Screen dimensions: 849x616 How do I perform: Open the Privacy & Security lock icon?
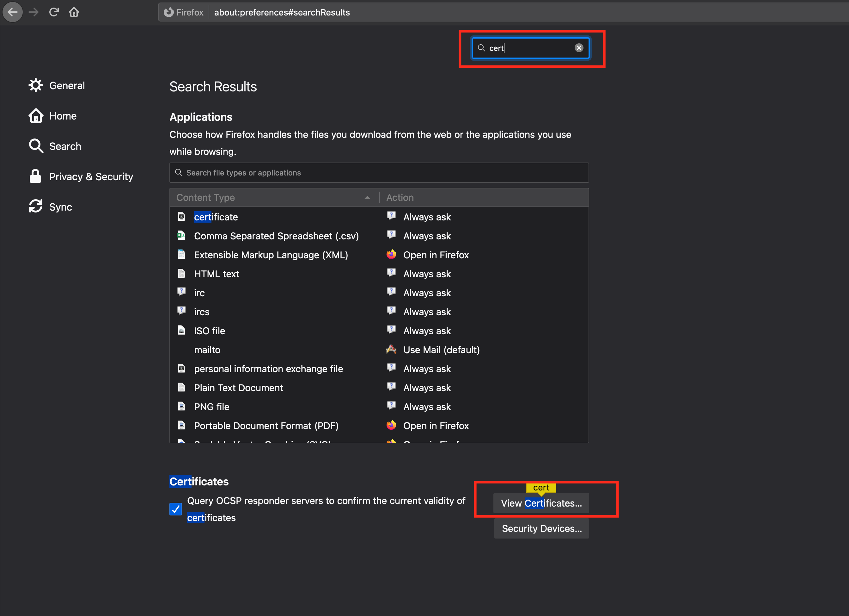(x=35, y=176)
